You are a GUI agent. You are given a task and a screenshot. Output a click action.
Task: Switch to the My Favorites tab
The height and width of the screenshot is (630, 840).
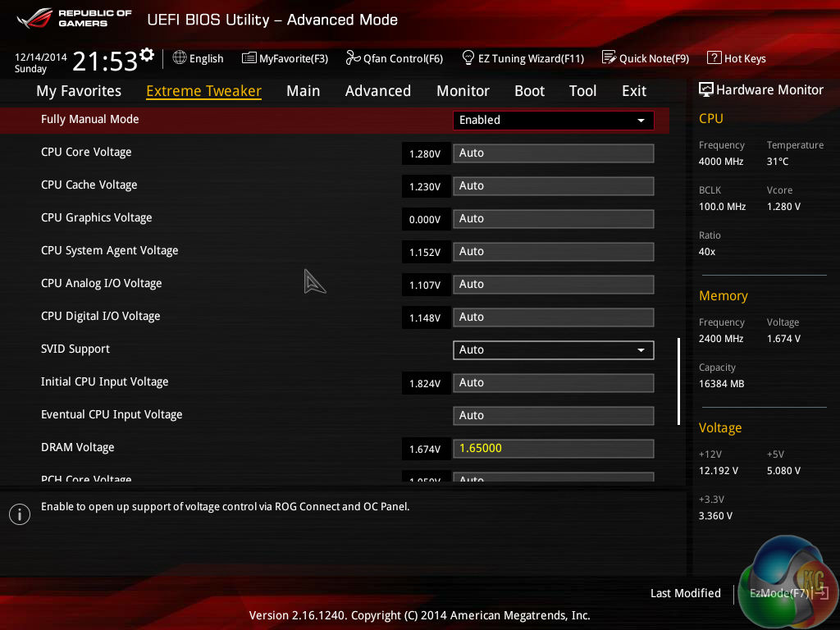pyautogui.click(x=79, y=91)
